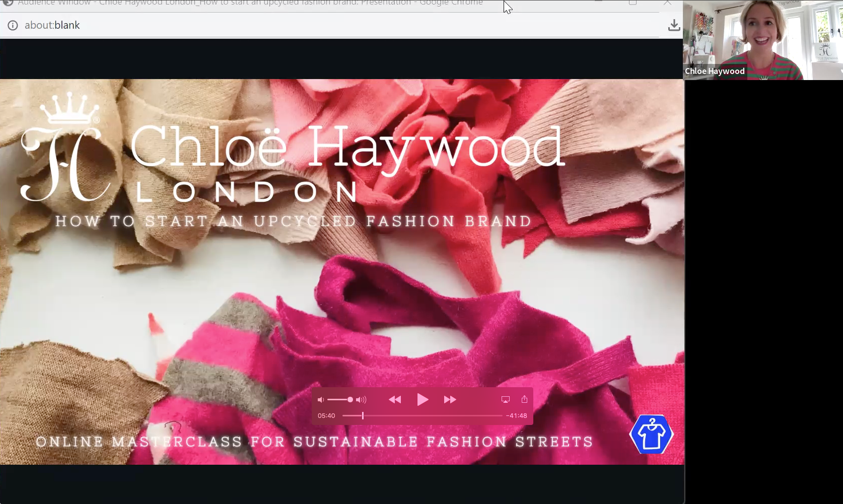Click the share icon in player
This screenshot has width=843, height=504.
coord(524,399)
